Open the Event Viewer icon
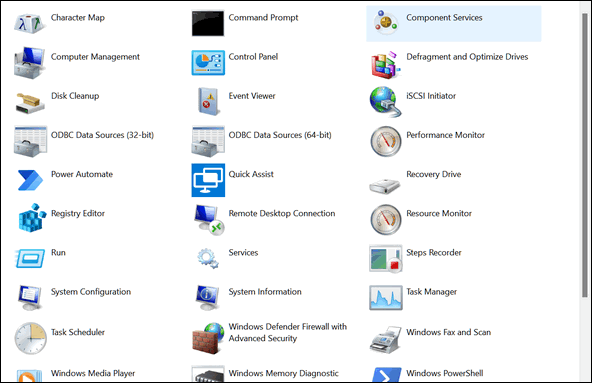 [x=208, y=102]
